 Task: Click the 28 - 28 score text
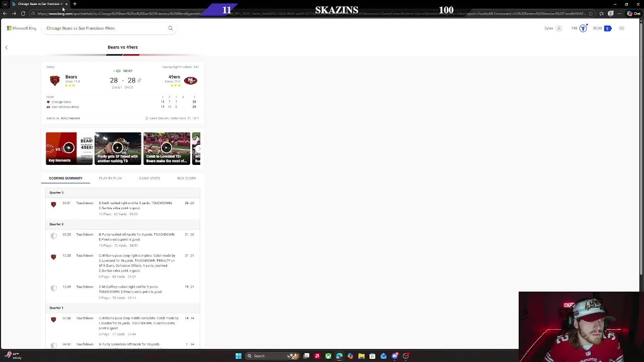point(123,80)
